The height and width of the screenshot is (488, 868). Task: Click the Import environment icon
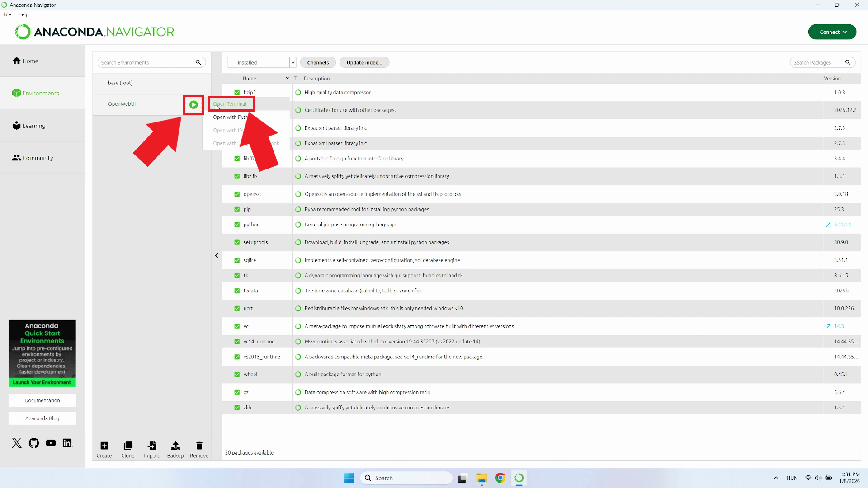coord(151,446)
